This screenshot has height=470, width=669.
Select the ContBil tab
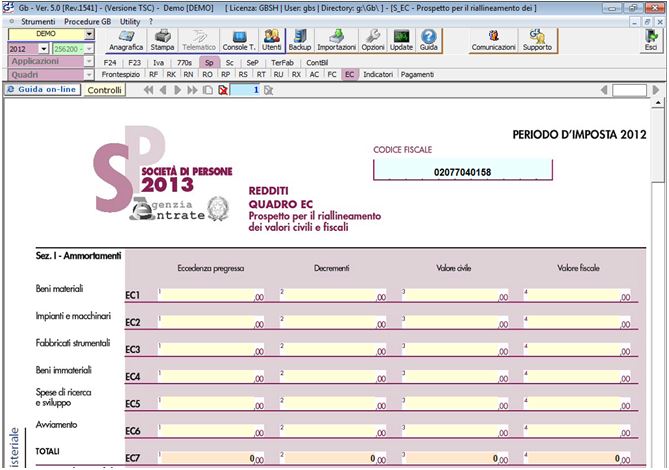click(317, 63)
